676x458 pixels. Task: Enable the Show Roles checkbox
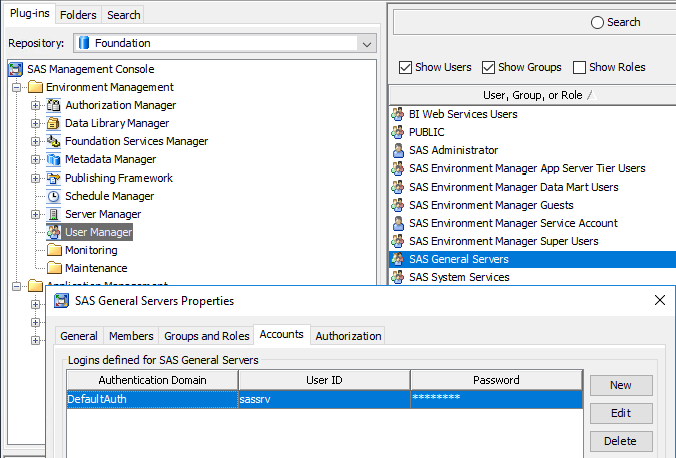(580, 68)
